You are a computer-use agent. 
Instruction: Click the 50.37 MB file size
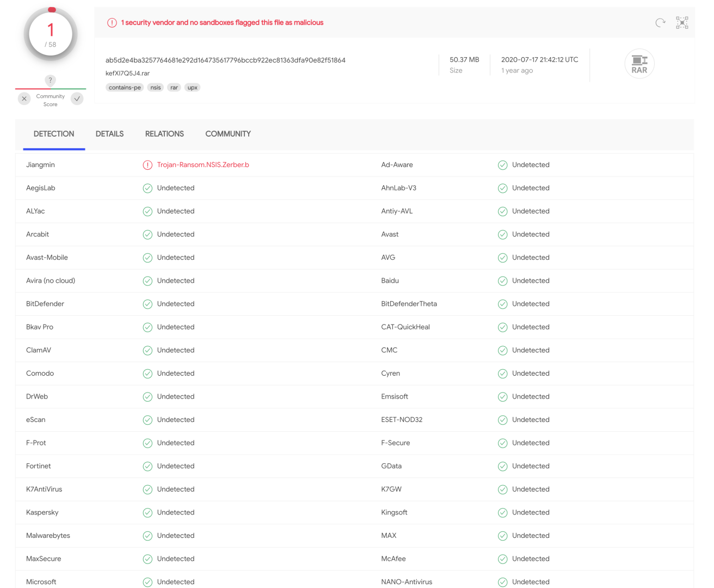tap(464, 60)
